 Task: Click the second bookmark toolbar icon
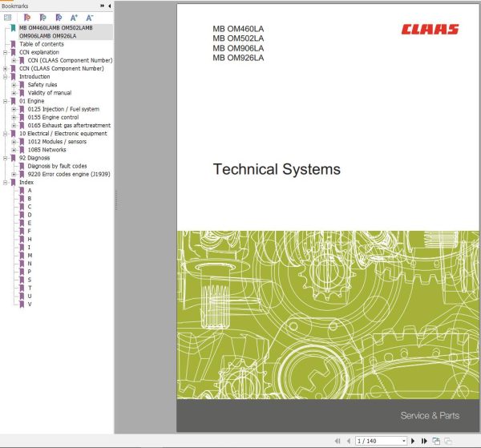42,18
